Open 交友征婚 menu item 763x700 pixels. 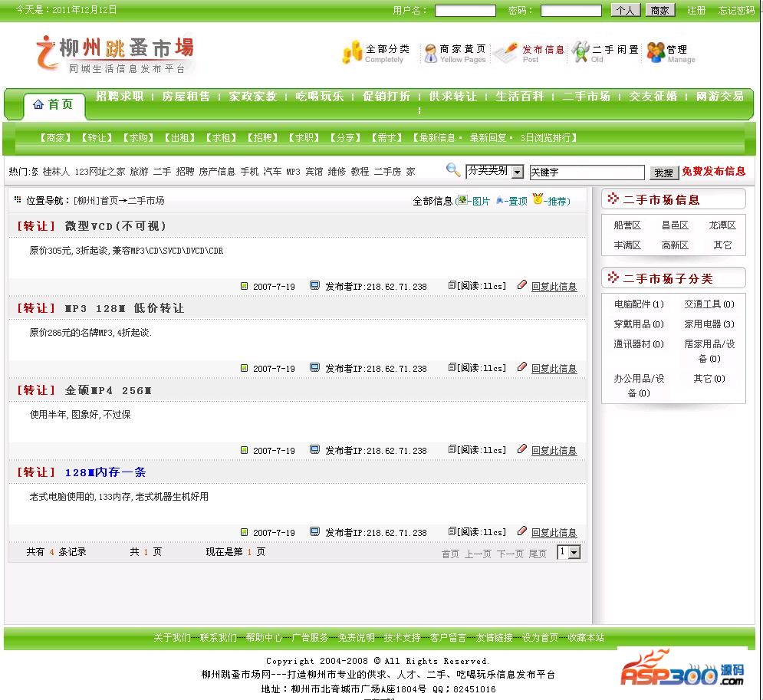(653, 97)
